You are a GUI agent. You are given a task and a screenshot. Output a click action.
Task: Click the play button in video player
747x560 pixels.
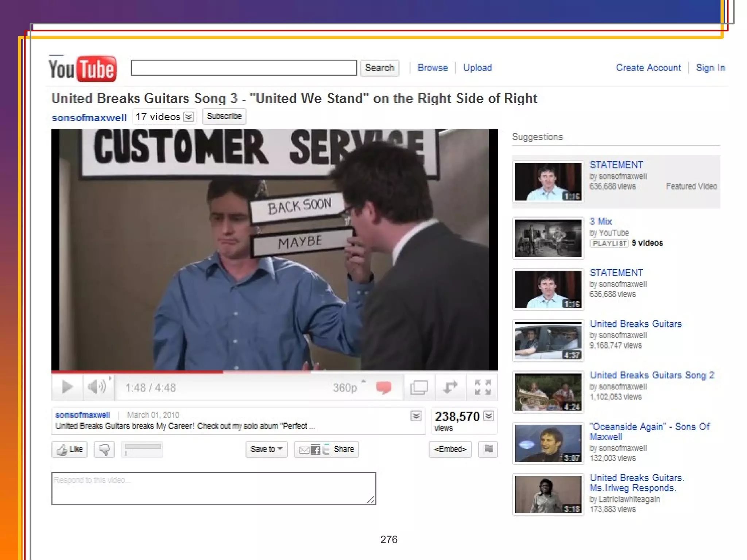[x=67, y=387]
